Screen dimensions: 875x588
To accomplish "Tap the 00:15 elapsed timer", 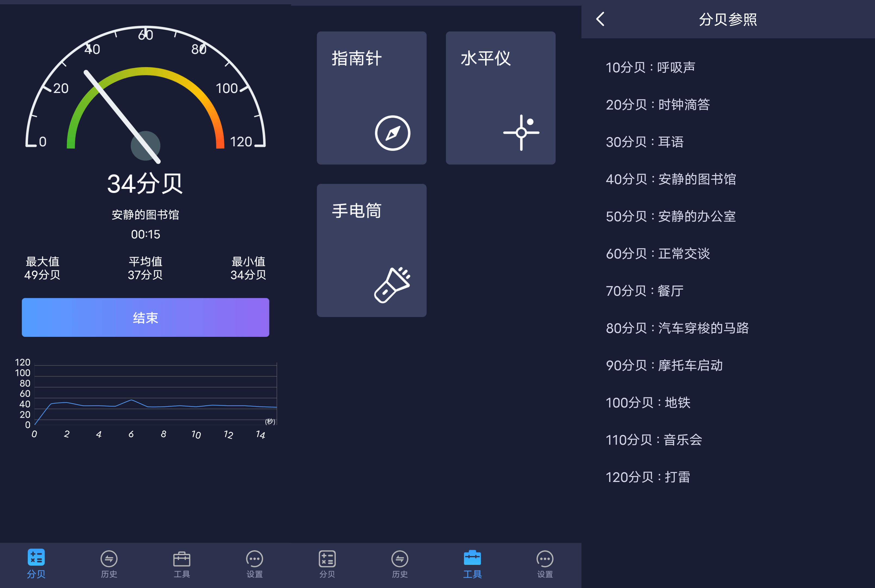I will pyautogui.click(x=145, y=234).
